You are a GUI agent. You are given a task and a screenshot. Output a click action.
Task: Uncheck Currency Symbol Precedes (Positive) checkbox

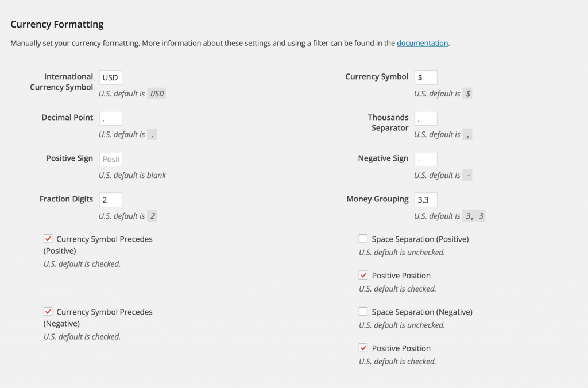(x=48, y=239)
